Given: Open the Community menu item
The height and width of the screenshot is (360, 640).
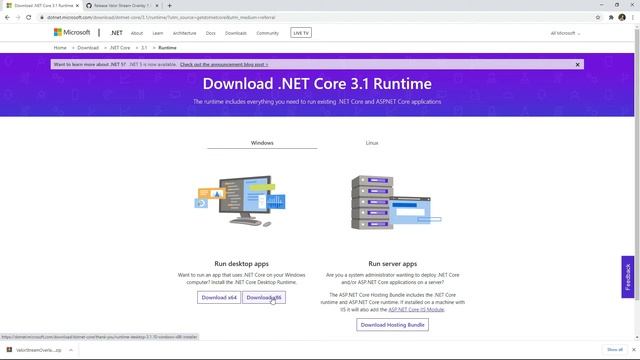Looking at the screenshot, I should tap(267, 33).
